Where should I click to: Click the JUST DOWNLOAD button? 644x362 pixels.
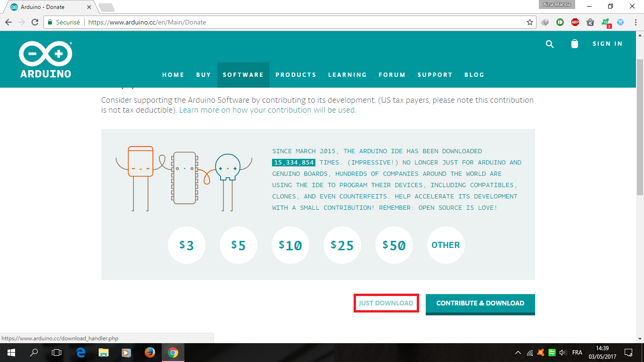pos(386,304)
